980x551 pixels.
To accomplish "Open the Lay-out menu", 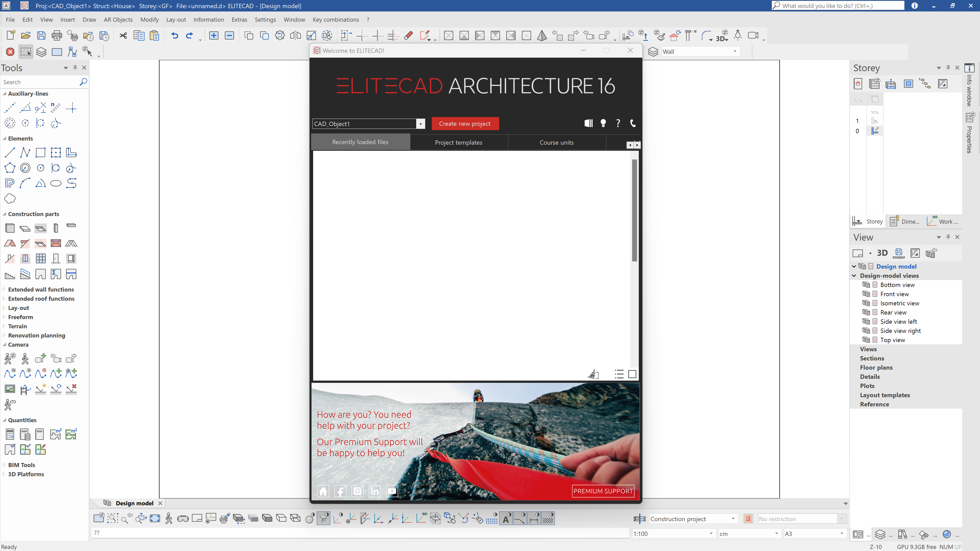I will tap(176, 19).
